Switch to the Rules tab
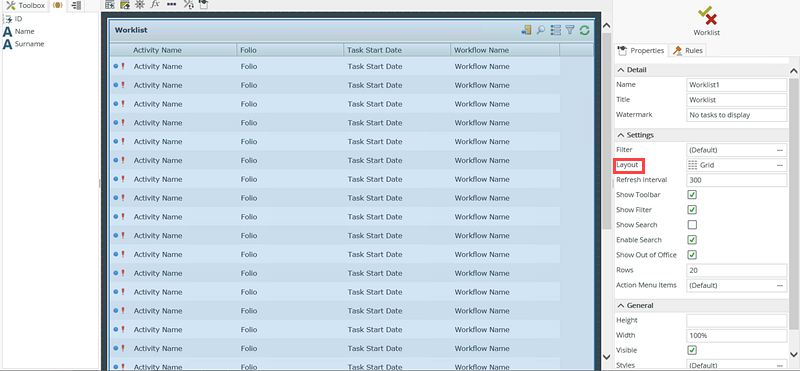The height and width of the screenshot is (371, 800). tap(687, 51)
